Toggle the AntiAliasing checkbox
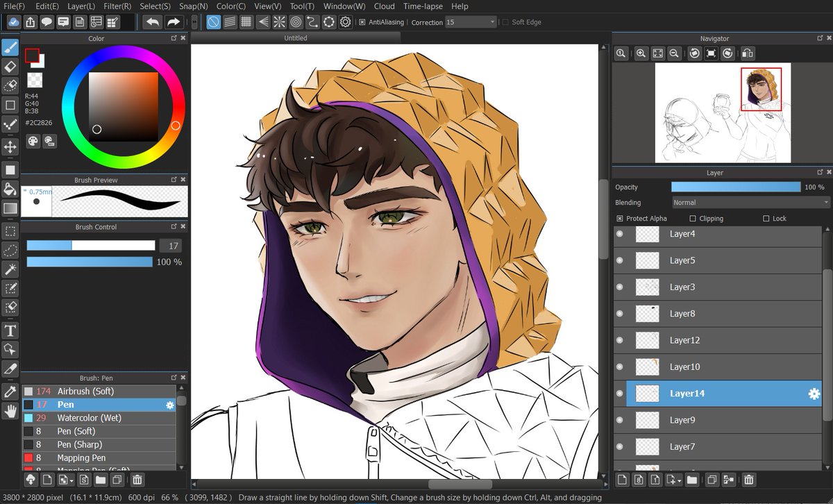Viewport: 833px width, 504px height. pos(362,22)
